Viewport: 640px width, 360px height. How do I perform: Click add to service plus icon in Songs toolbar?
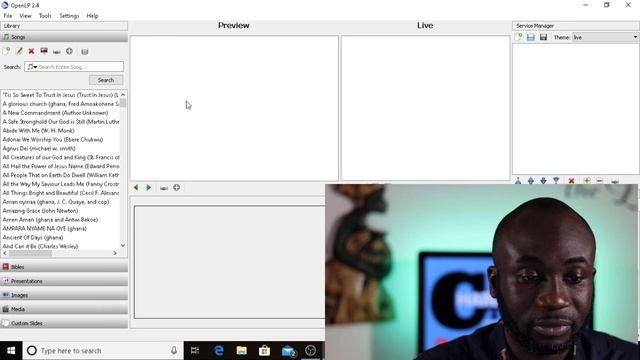(x=69, y=51)
